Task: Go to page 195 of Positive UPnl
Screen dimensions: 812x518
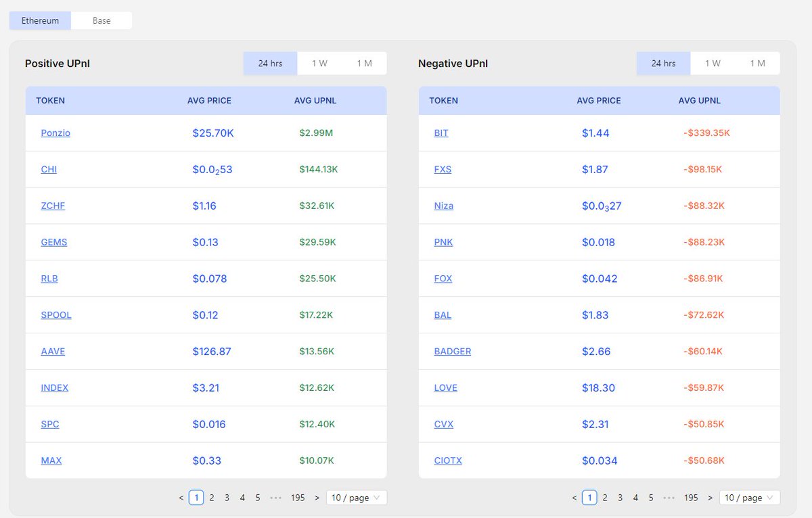Action: click(x=298, y=498)
